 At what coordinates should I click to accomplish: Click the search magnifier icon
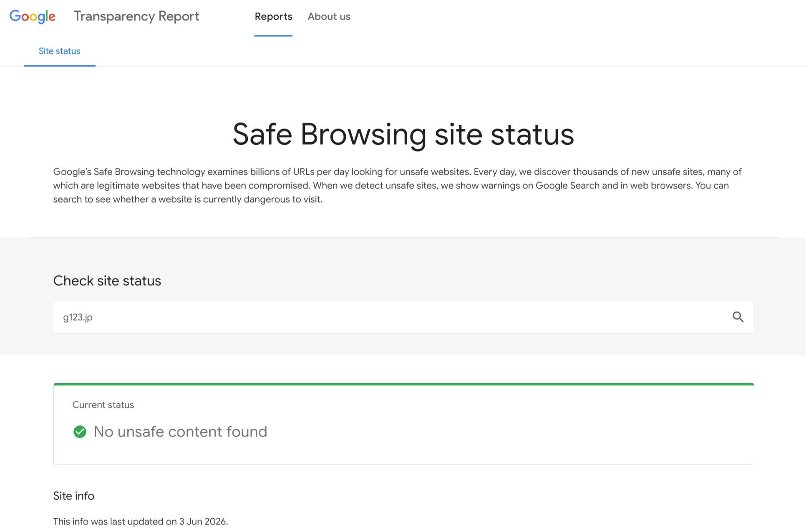738,317
